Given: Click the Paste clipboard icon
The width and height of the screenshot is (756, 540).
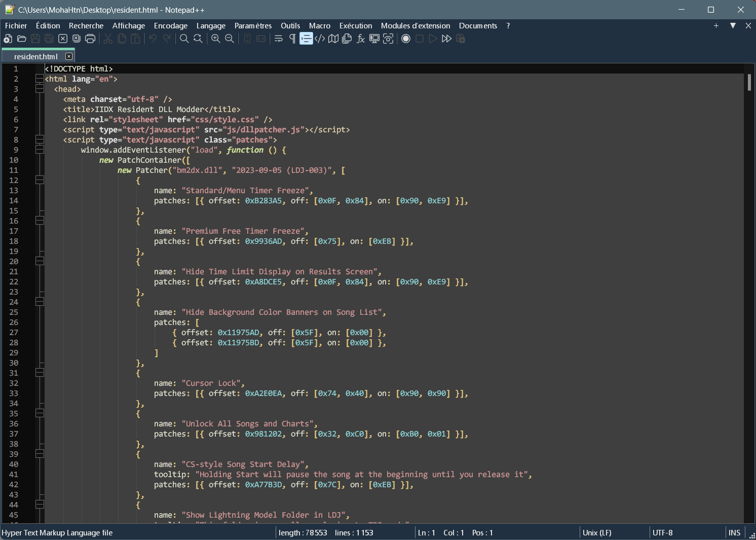Looking at the screenshot, I should click(135, 39).
